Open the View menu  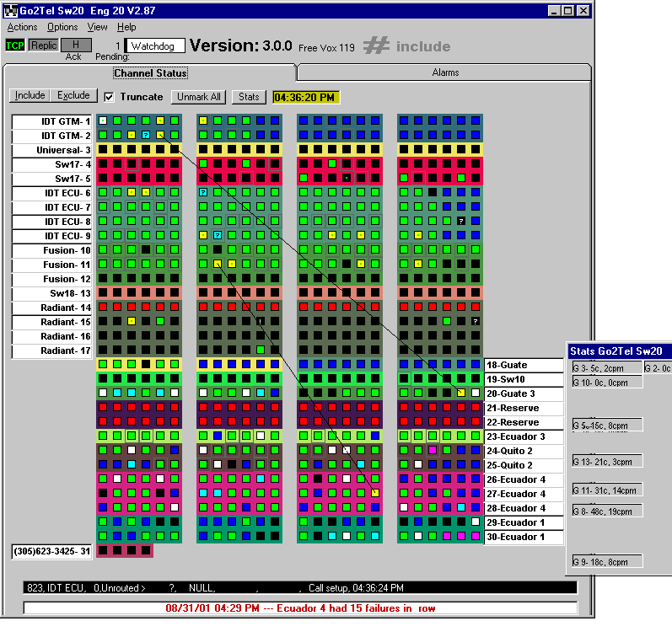click(x=97, y=27)
